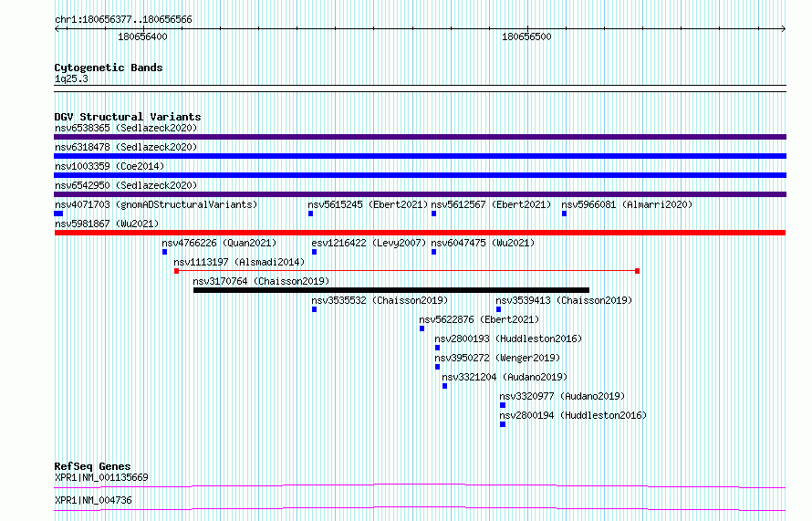Click the nsv5615245 (Ebert2021) label
812x521 pixels.
[369, 204]
